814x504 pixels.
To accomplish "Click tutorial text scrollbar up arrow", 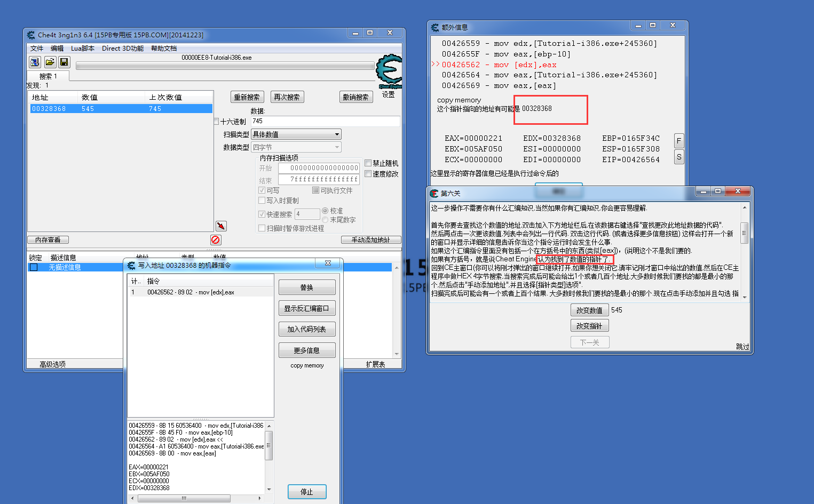I will [745, 207].
